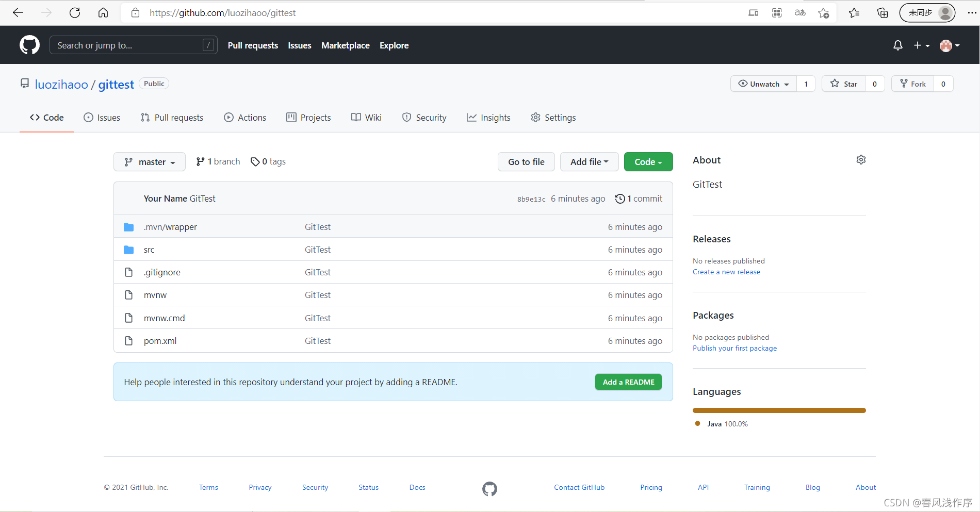
Task: Open 1 branch link
Action: [x=218, y=161]
